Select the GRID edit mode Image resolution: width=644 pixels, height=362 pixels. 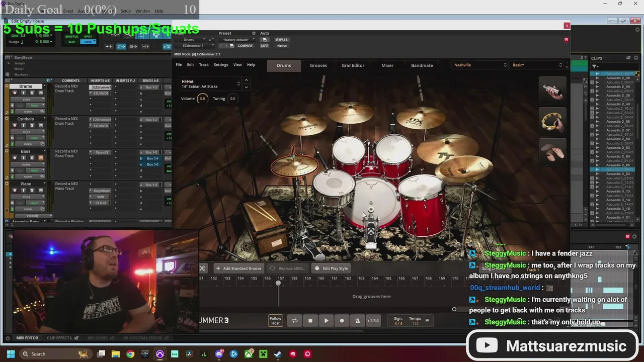click(x=89, y=42)
